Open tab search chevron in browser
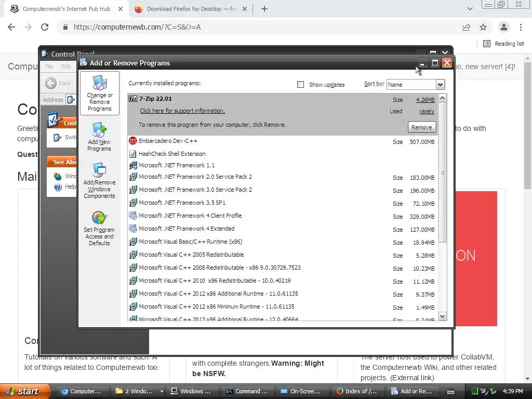Viewport: 532px width, 399px height. tap(470, 9)
